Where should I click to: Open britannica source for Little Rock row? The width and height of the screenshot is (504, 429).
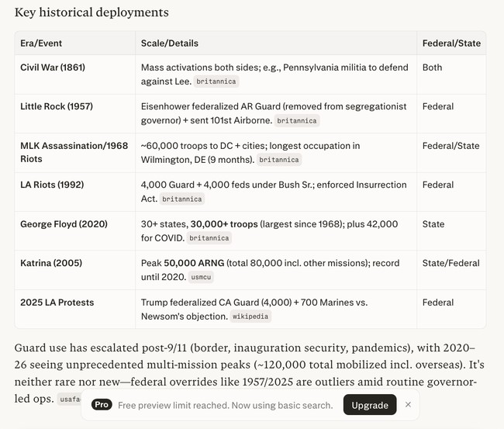(297, 121)
